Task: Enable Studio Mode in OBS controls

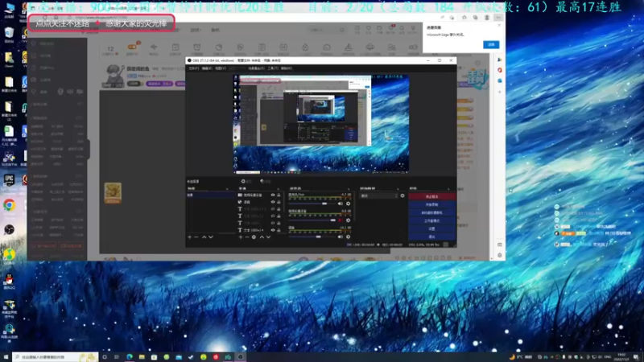Action: tap(431, 220)
